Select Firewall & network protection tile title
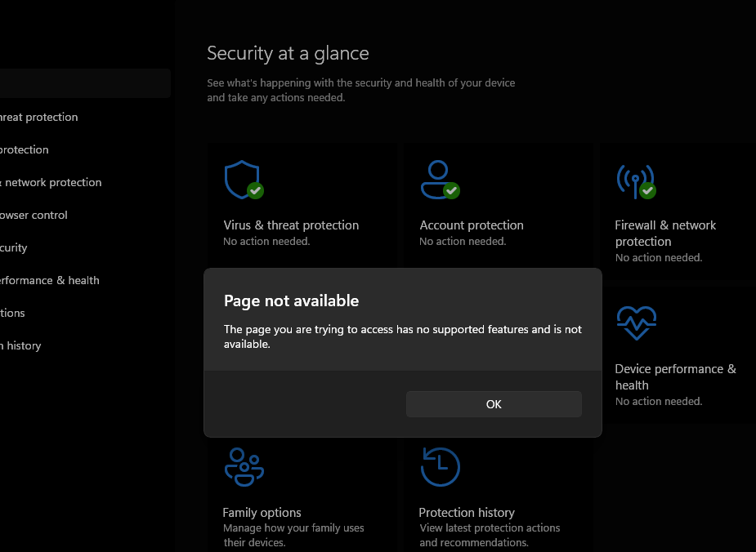Screen dimensions: 756x552 pos(665,234)
